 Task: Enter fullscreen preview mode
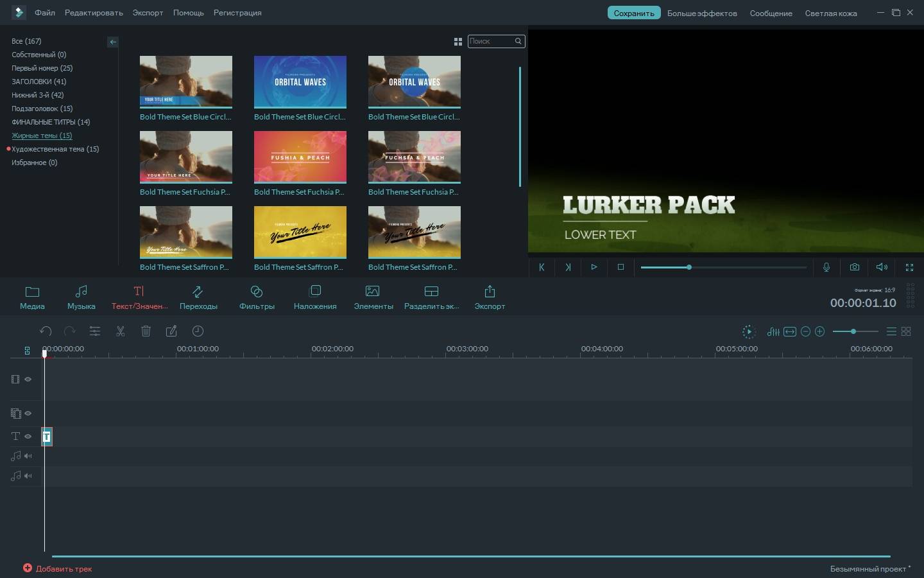[909, 267]
